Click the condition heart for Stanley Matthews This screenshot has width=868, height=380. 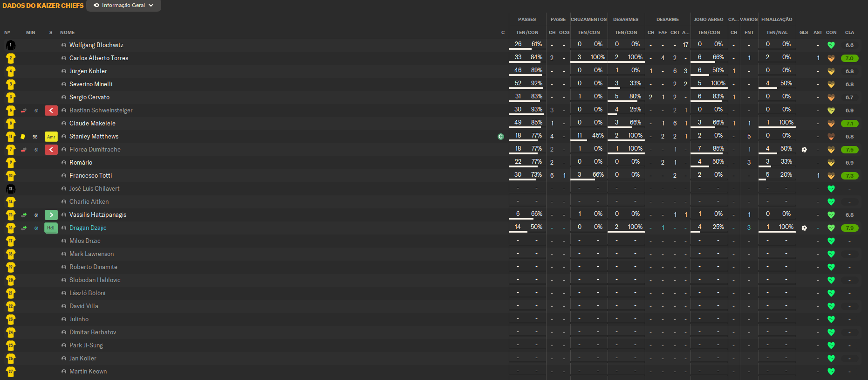831,137
